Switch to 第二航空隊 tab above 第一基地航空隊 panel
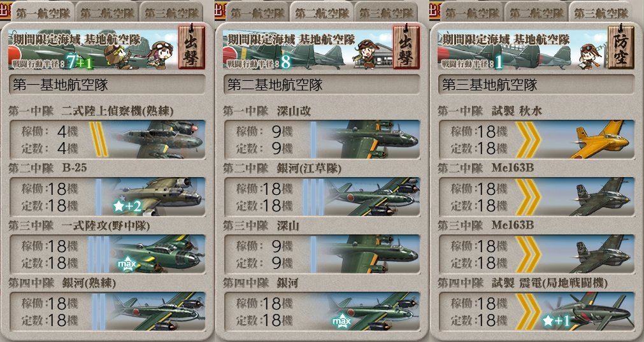The height and width of the screenshot is (342, 644). click(107, 12)
